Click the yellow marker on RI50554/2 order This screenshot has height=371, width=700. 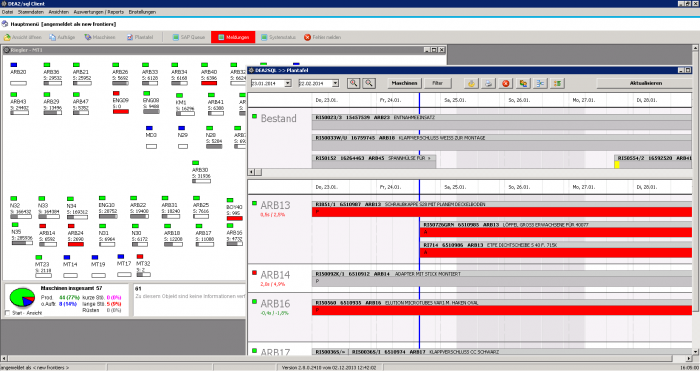click(x=617, y=165)
